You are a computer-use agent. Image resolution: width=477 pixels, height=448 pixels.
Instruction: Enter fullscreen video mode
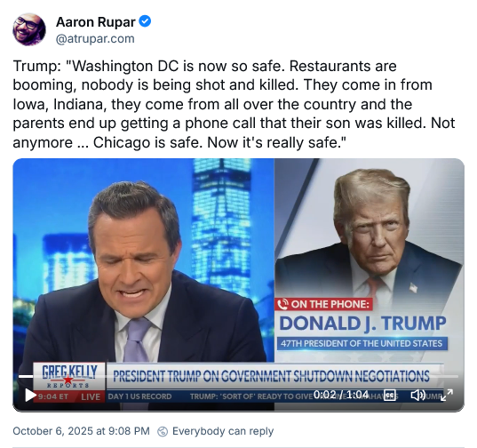coord(447,395)
